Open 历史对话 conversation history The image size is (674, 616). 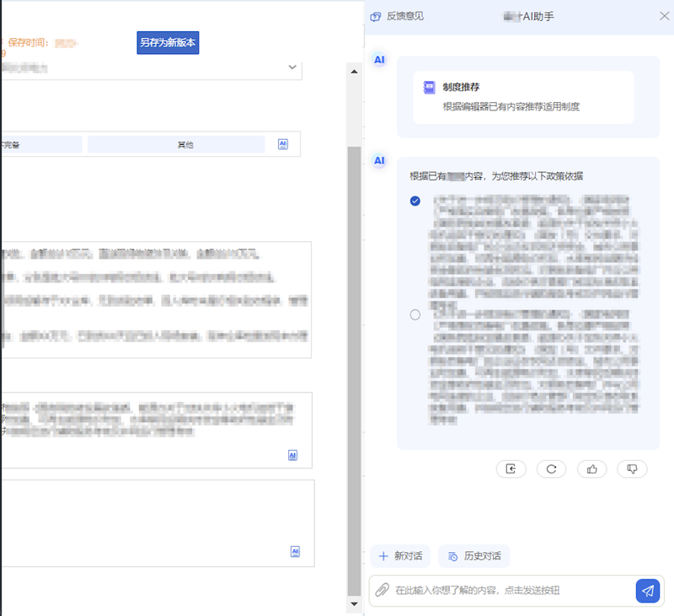coord(474,556)
